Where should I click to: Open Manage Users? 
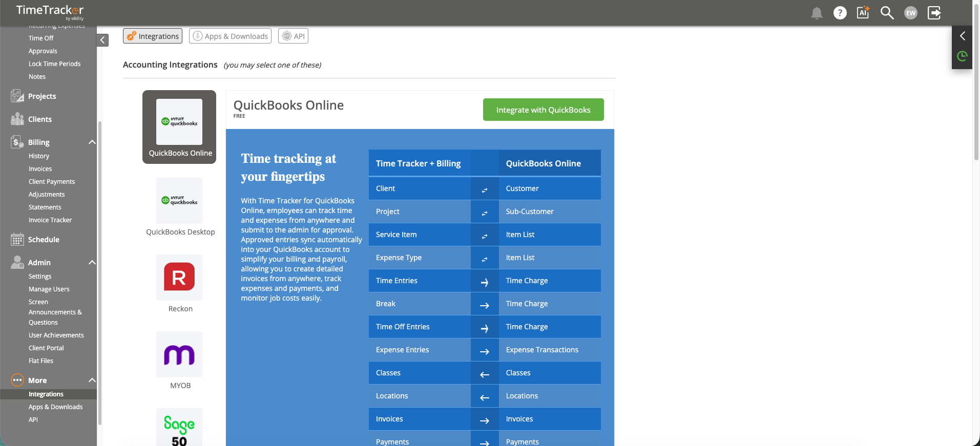pyautogui.click(x=49, y=289)
